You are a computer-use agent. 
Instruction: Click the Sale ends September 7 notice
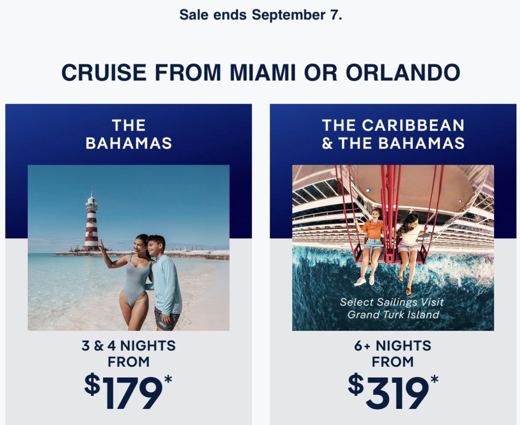coord(261,15)
